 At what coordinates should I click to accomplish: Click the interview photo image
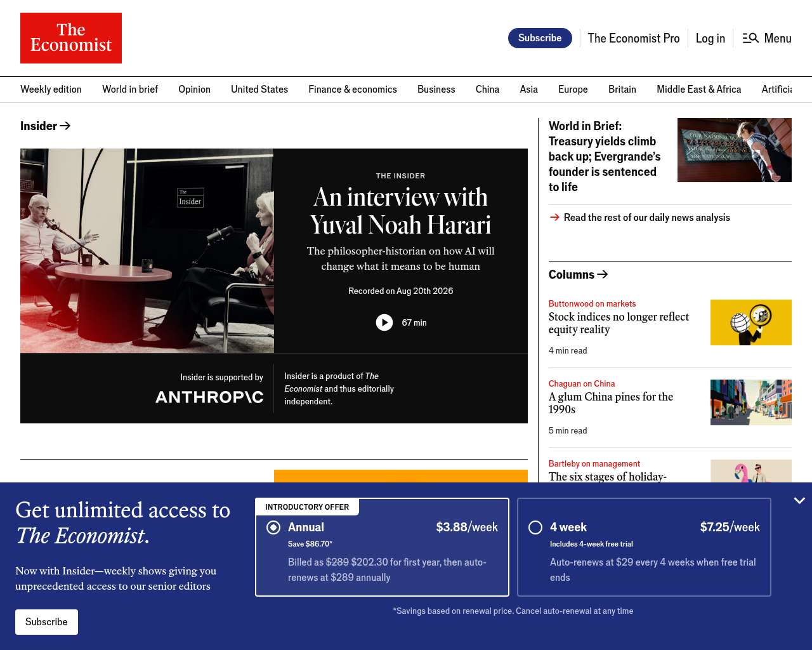147,251
